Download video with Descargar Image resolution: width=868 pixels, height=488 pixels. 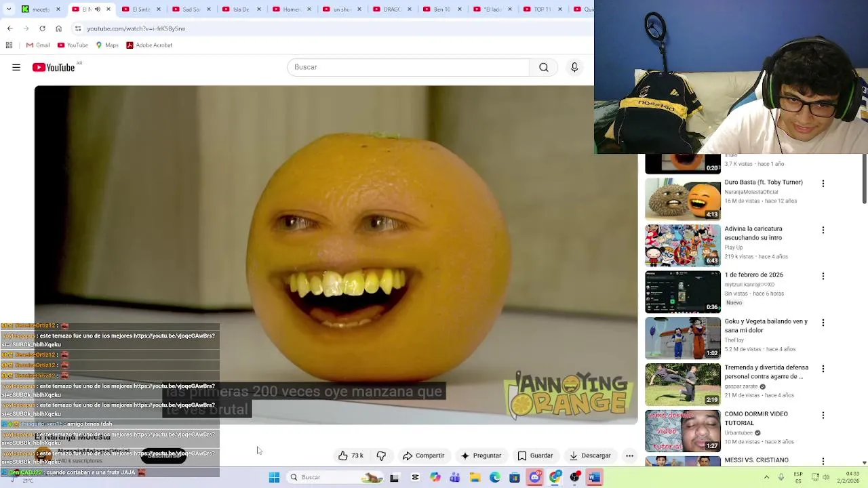[590, 455]
